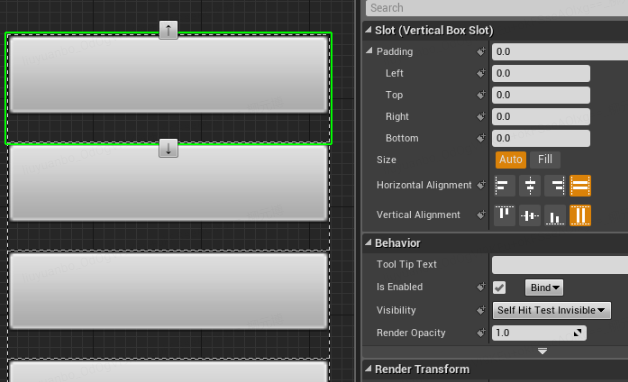Click the Tool Tip Text field
Screen dimensions: 628x382
(x=560, y=265)
